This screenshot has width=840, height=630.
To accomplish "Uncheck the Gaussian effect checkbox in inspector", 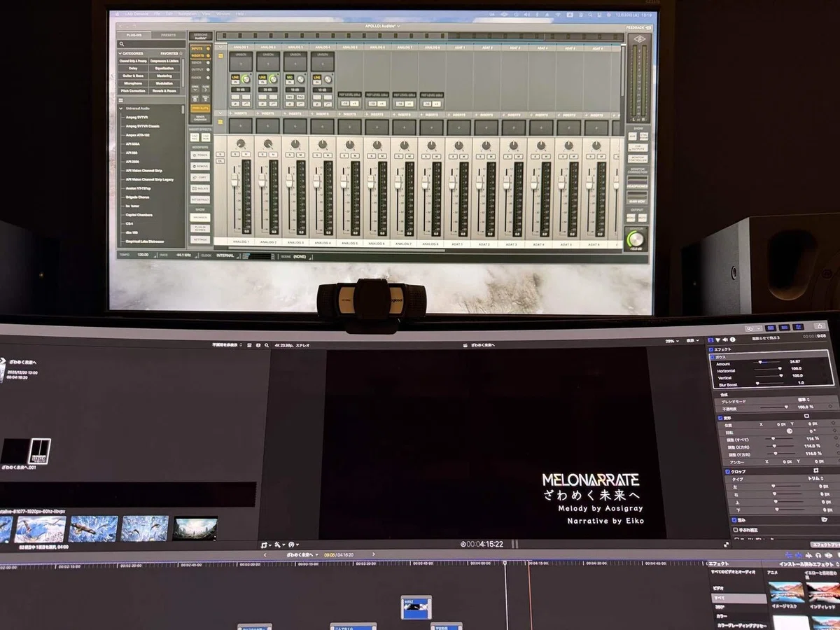I will point(713,357).
